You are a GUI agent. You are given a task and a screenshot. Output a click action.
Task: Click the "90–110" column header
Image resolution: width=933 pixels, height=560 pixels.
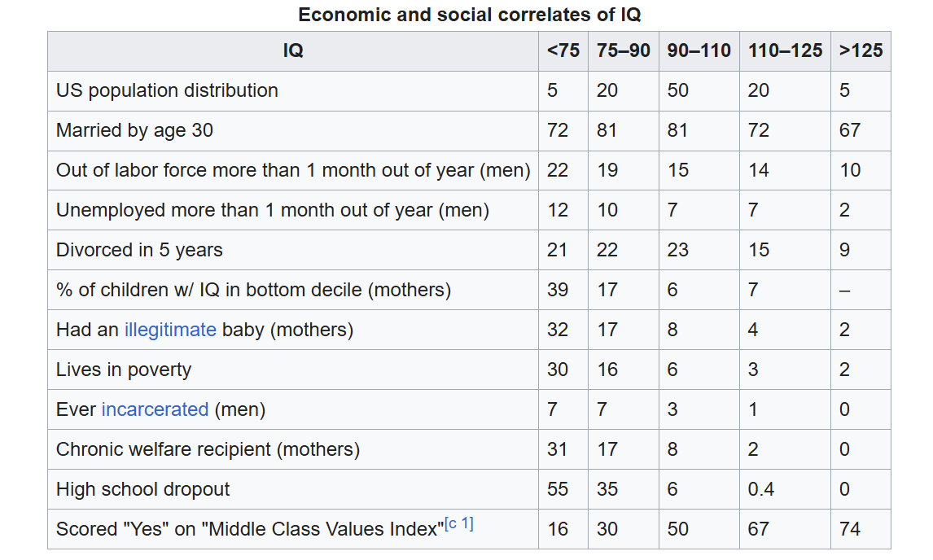[x=699, y=50]
